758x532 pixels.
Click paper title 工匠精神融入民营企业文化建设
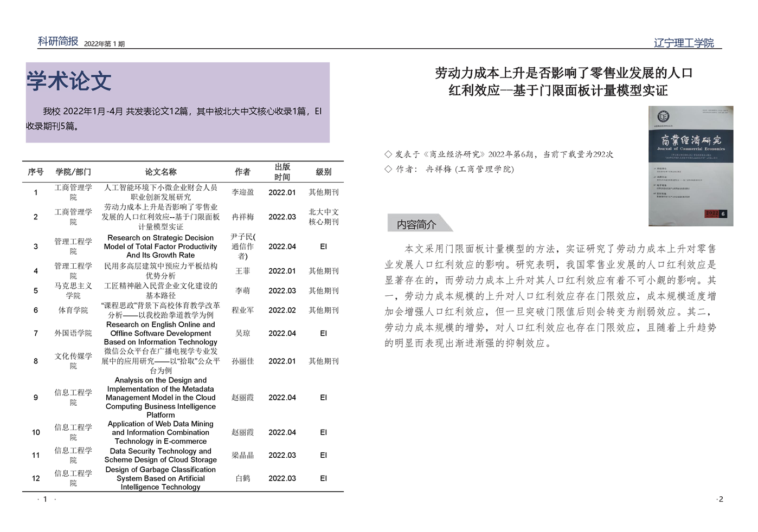click(160, 290)
